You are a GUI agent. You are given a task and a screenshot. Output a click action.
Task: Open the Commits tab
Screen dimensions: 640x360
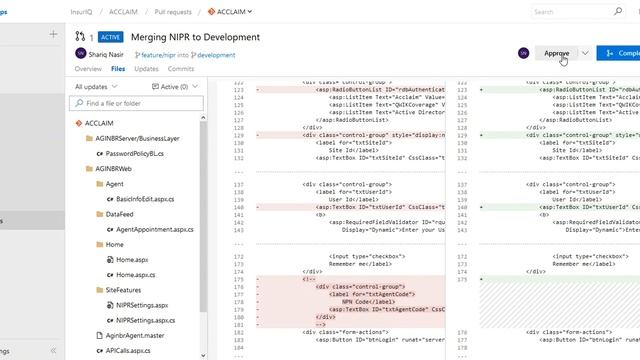[x=181, y=69]
